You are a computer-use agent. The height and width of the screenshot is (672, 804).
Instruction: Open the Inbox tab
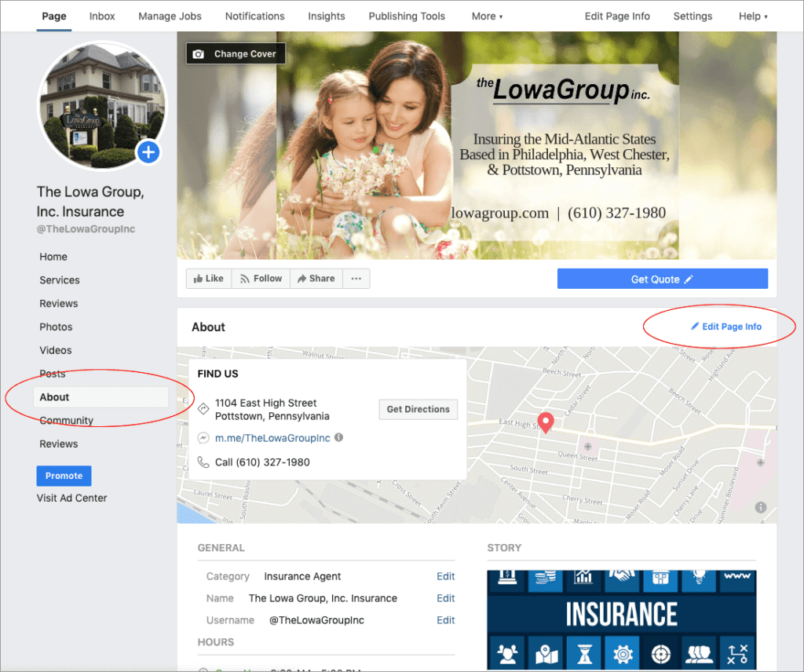pyautogui.click(x=102, y=16)
